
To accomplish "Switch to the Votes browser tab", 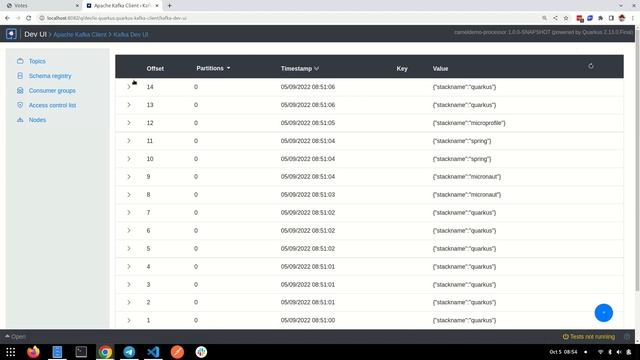I will 41,6.
